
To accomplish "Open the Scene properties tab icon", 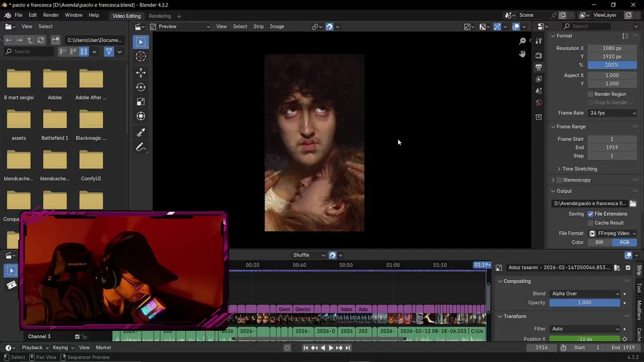I will tap(539, 91).
